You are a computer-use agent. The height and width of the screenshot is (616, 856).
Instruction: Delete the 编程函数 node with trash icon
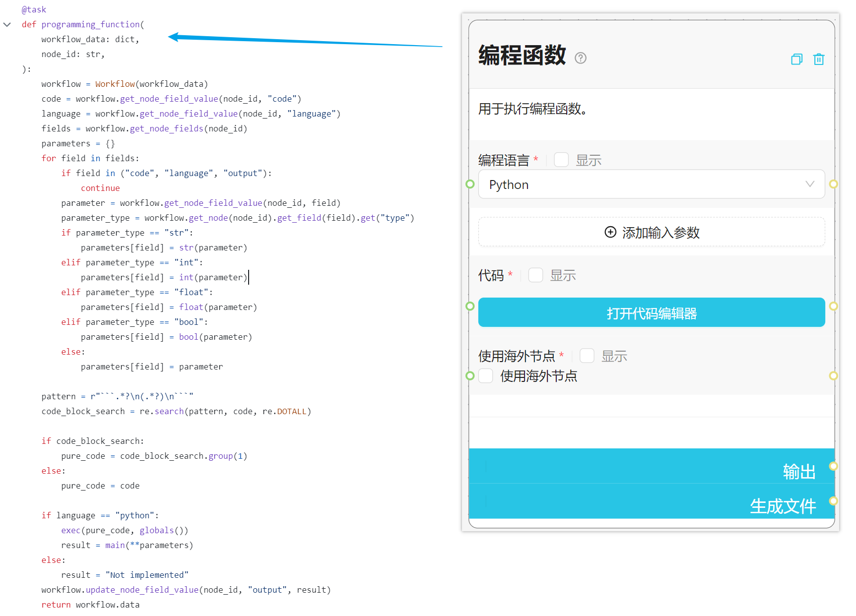(x=819, y=60)
